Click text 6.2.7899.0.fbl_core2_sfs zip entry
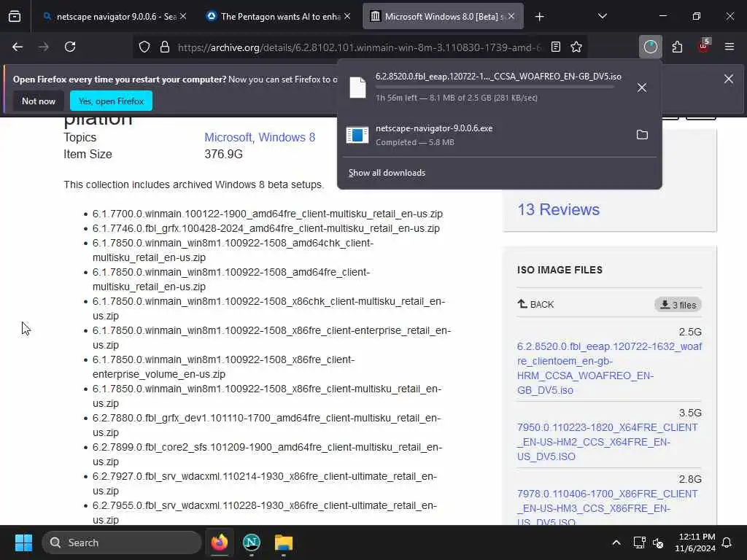This screenshot has height=560, width=747. 267,454
